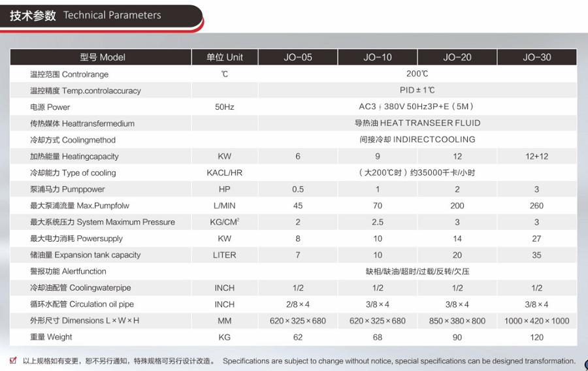Select the Heatingcapacity row label
Image resolution: width=588 pixels, height=371 pixels.
pos(74,157)
